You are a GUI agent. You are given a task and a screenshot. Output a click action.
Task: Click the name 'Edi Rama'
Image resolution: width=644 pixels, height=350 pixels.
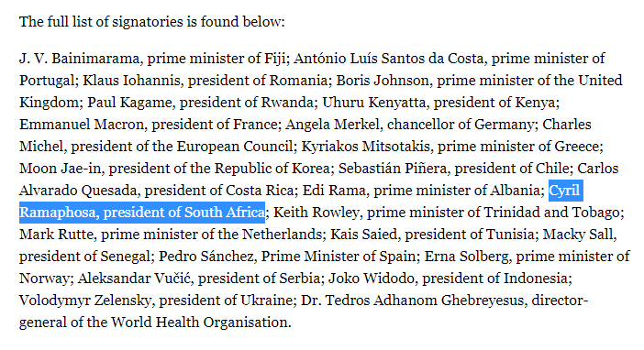coord(334,191)
